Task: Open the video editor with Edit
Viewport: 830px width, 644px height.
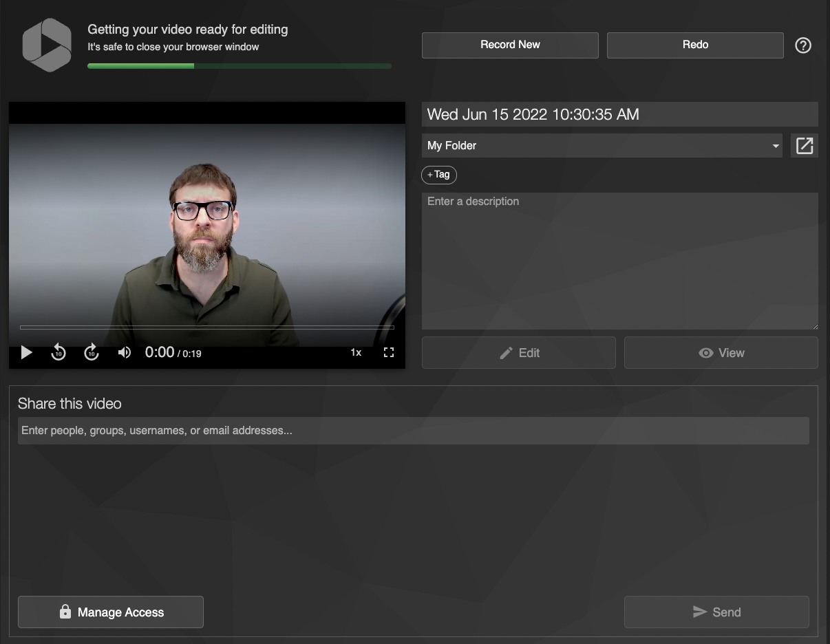Action: click(519, 353)
